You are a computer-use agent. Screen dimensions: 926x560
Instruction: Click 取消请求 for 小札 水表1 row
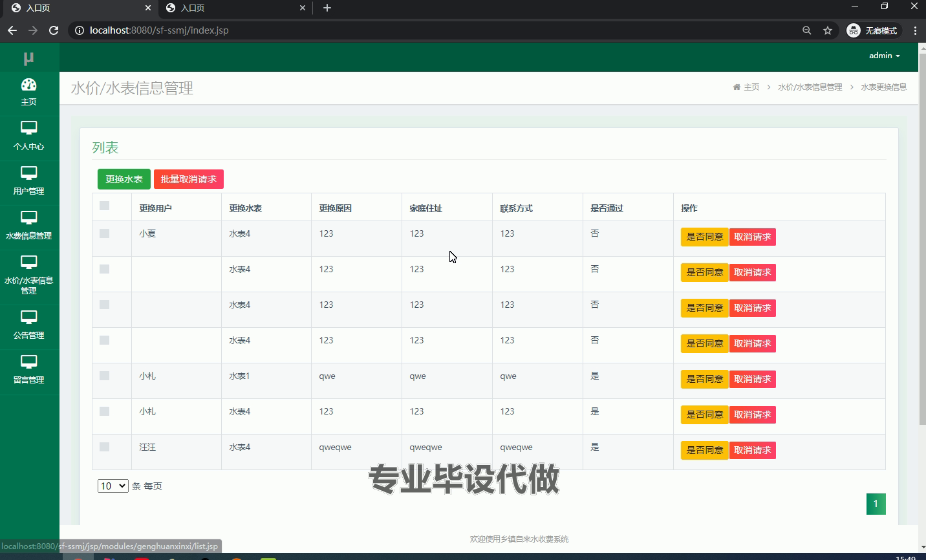[x=752, y=379]
